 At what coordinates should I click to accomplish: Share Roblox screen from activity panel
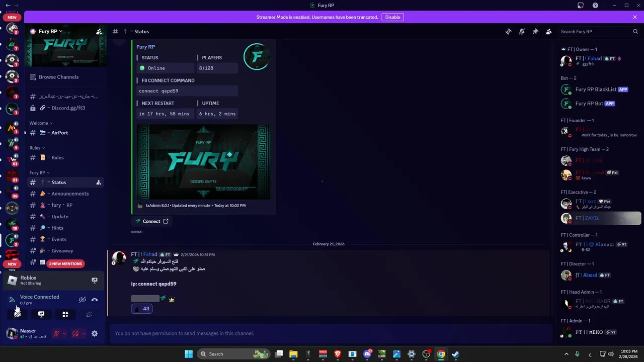94,280
